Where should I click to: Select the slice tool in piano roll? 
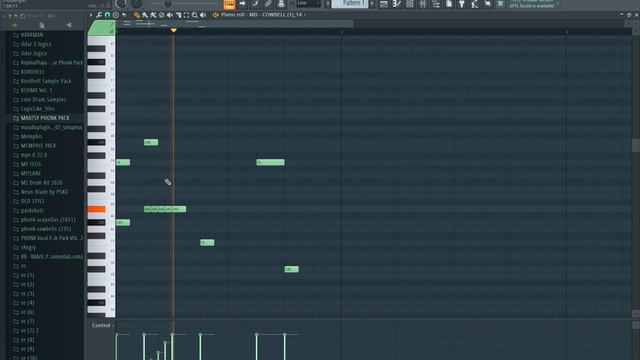tap(178, 15)
